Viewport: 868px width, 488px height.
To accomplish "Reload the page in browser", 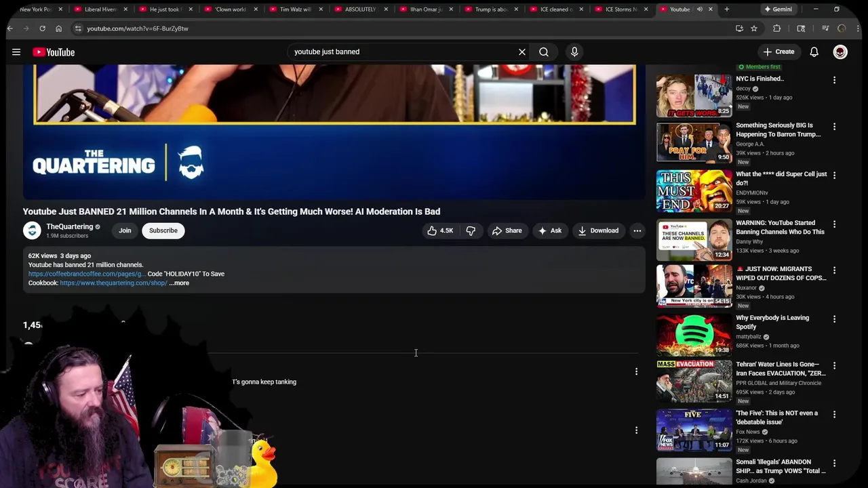I will coord(42,28).
